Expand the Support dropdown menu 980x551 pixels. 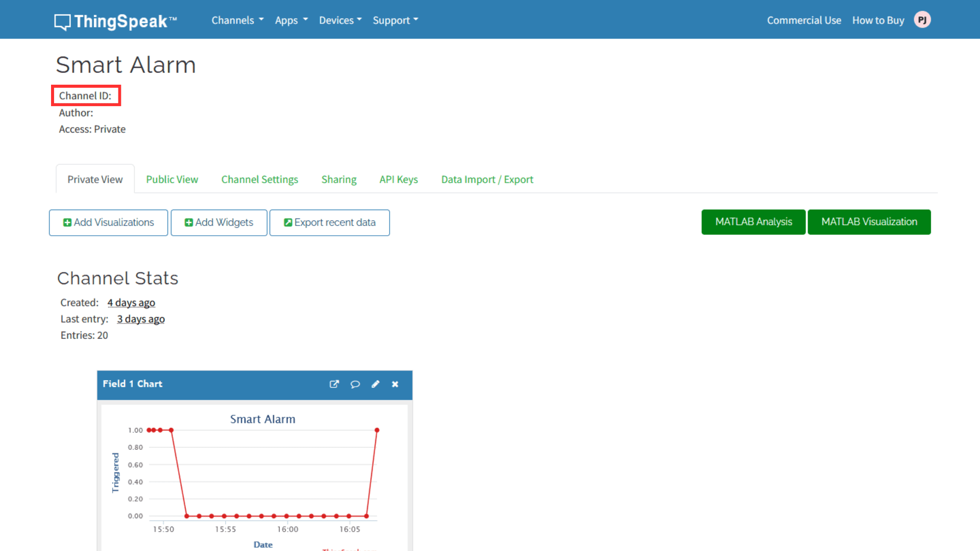coord(396,20)
